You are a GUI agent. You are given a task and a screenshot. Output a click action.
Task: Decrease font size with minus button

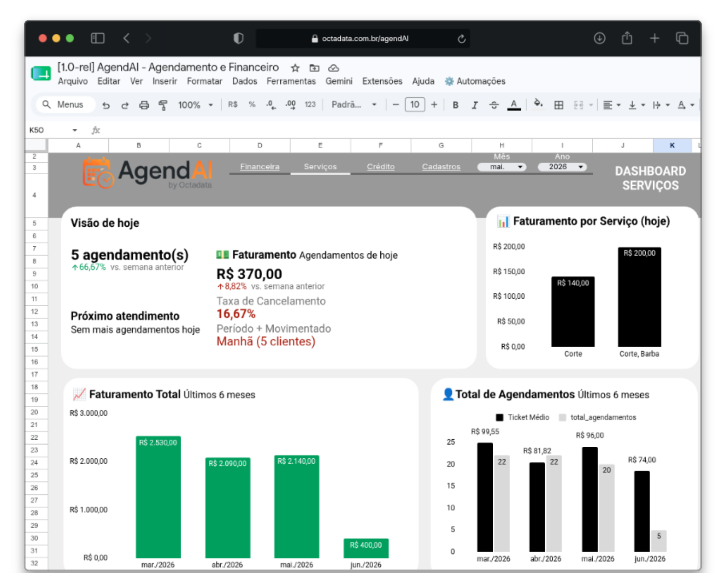pyautogui.click(x=396, y=105)
